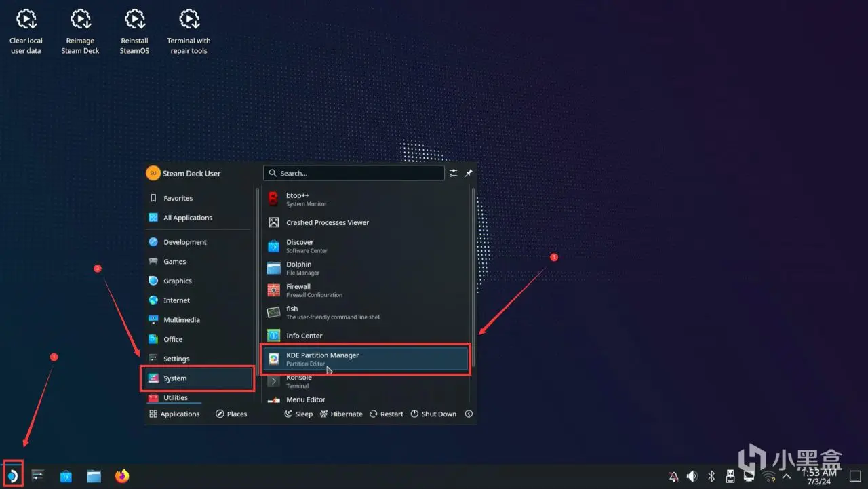This screenshot has height=489, width=868.
Task: Launch btop++ System Monitor
Action: [x=366, y=199]
